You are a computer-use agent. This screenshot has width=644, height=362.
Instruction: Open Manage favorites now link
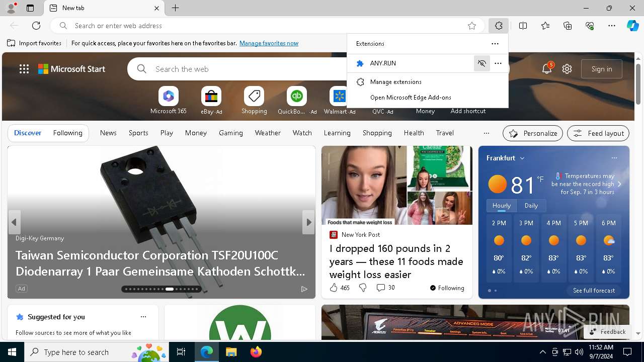point(269,43)
